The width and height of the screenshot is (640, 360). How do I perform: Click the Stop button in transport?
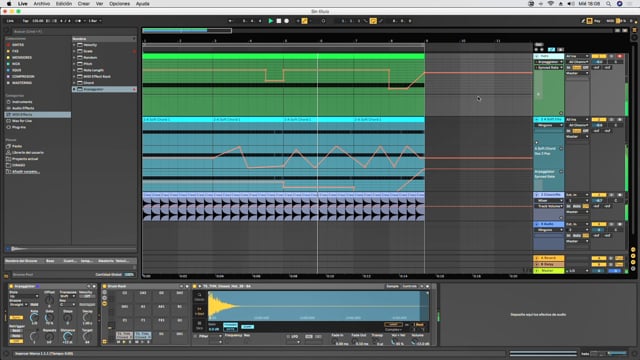pyautogui.click(x=279, y=21)
